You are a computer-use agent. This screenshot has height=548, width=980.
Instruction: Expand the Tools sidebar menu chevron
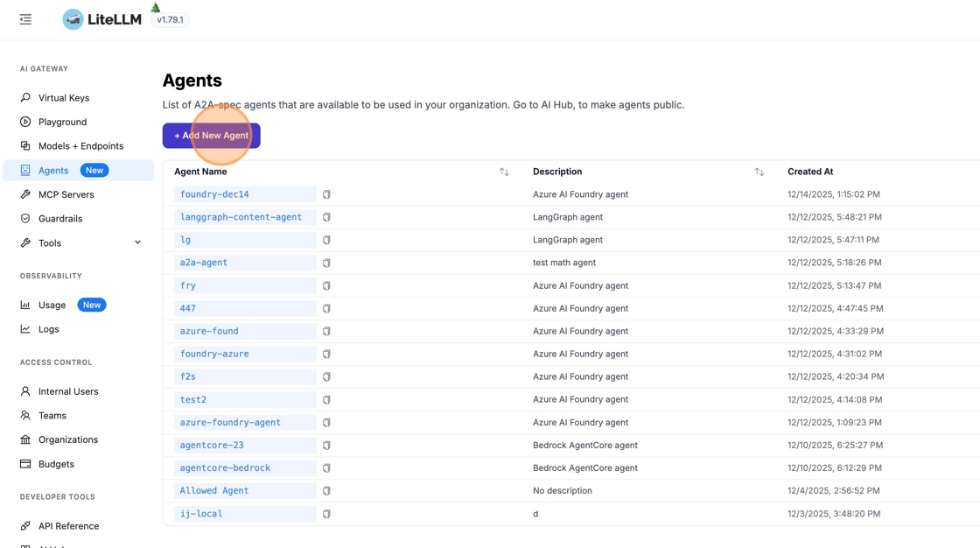click(x=137, y=242)
